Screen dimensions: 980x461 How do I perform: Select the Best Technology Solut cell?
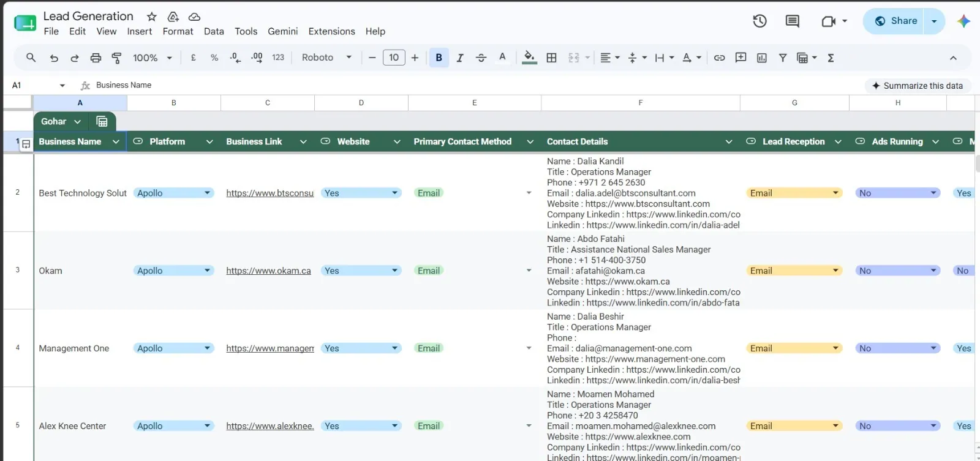tap(80, 193)
